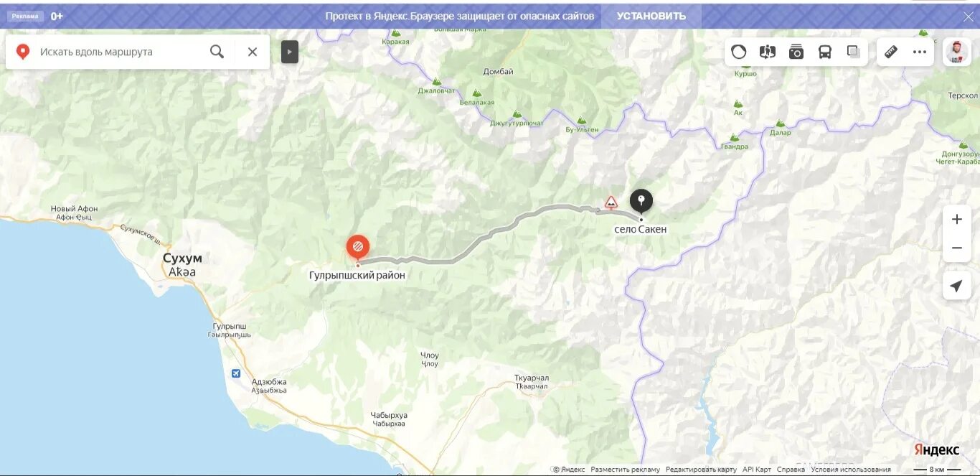
Task: Click the Яндекс logo at bottom right
Action: coord(936,449)
